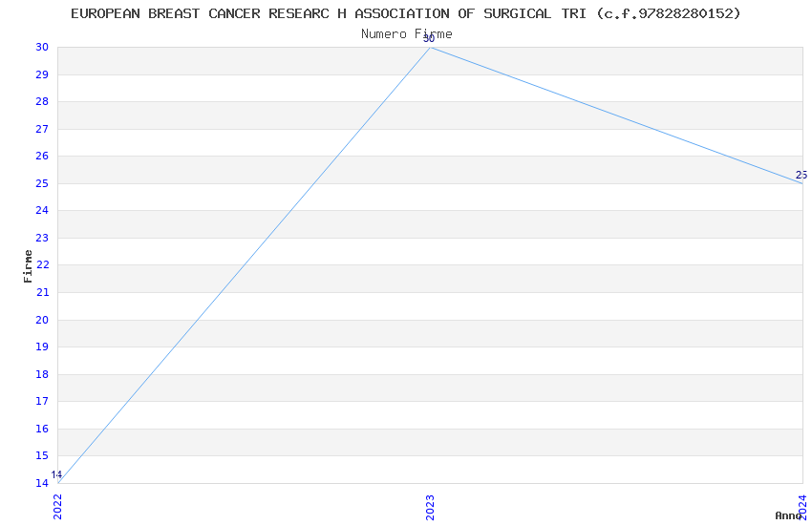
Task: Click y-axis value 23
Action: tap(42, 238)
